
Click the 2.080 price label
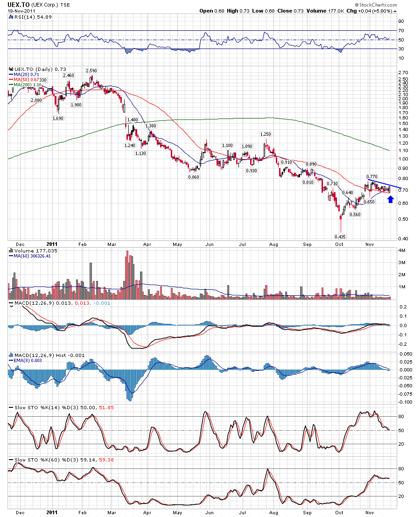[36, 100]
